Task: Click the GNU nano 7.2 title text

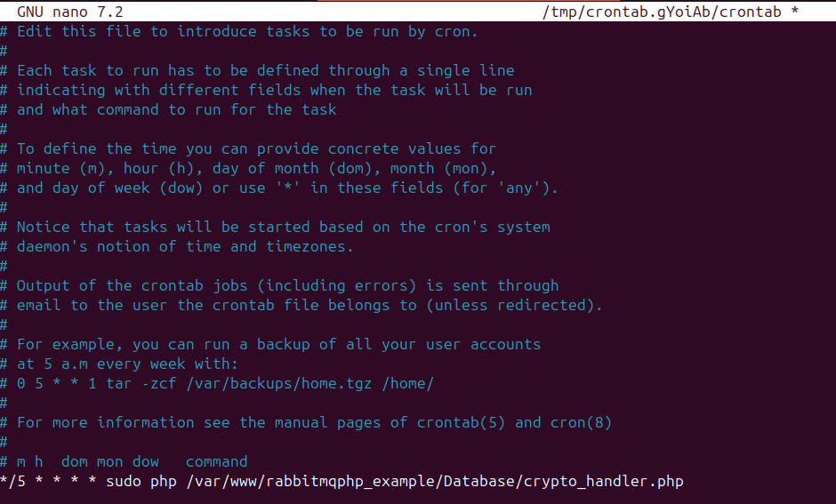Action: (x=69, y=11)
